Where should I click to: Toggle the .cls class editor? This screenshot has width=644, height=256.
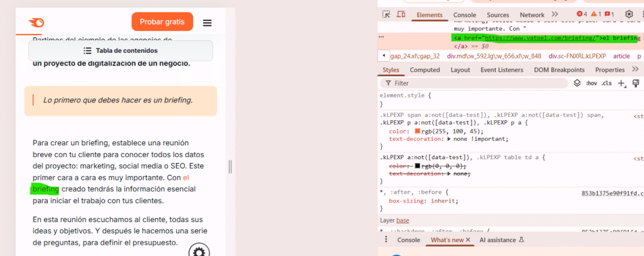(x=606, y=83)
